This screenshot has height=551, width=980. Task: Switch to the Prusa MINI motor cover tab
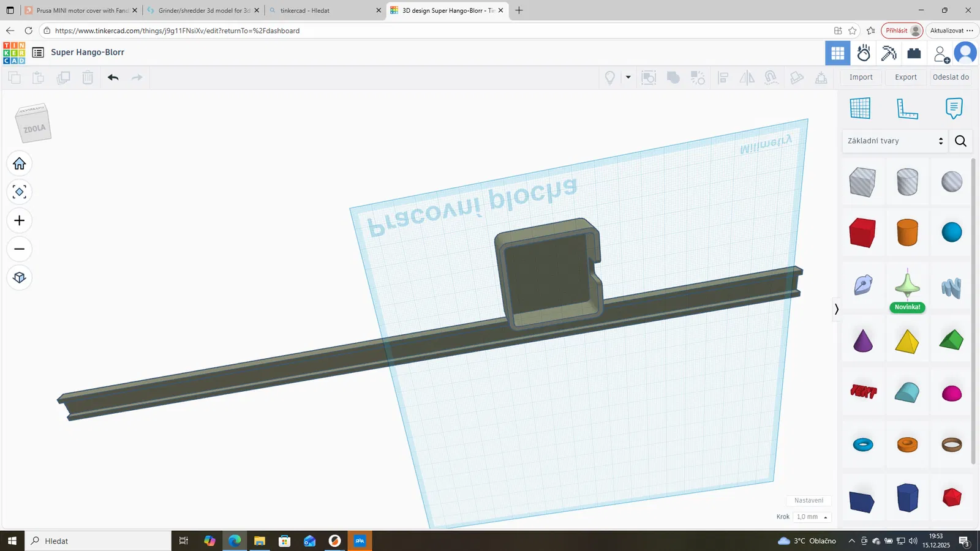(82, 10)
